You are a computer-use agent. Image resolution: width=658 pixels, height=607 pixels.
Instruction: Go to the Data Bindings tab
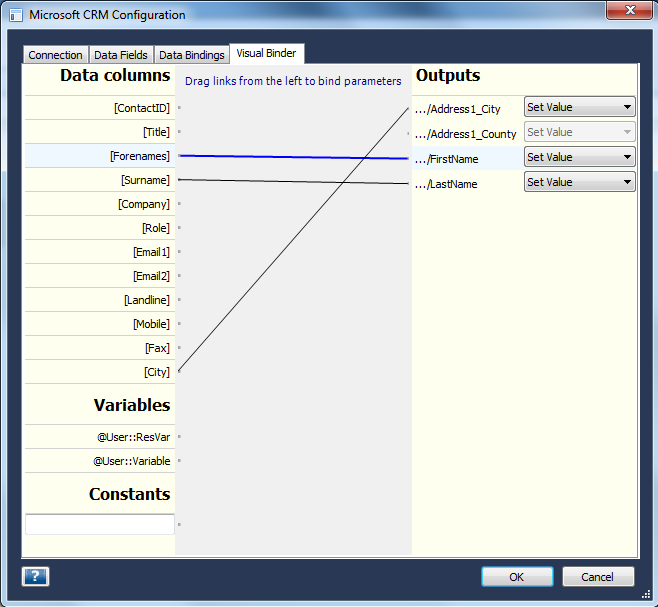coord(192,55)
